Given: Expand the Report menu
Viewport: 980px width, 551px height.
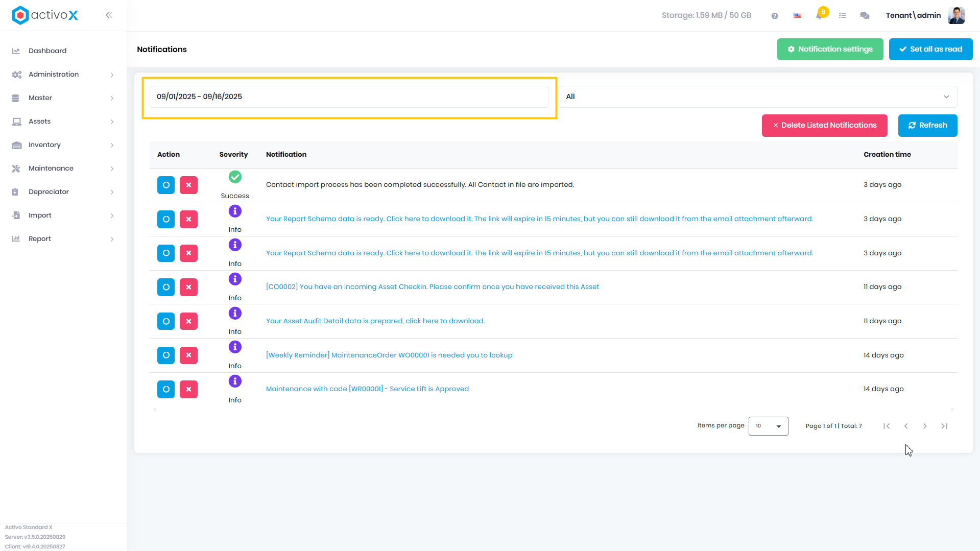Looking at the screenshot, I should point(63,238).
